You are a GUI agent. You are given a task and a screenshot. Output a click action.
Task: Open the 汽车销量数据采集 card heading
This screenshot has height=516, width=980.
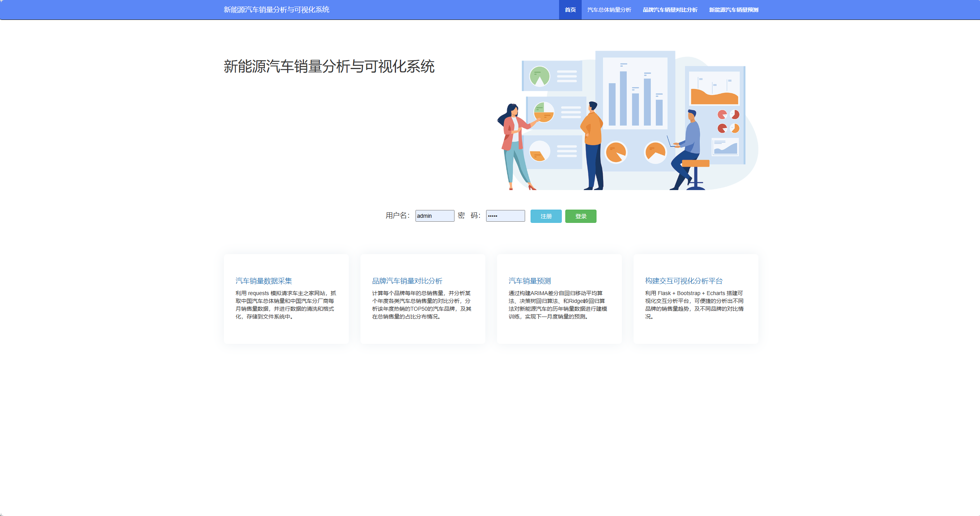[264, 281]
